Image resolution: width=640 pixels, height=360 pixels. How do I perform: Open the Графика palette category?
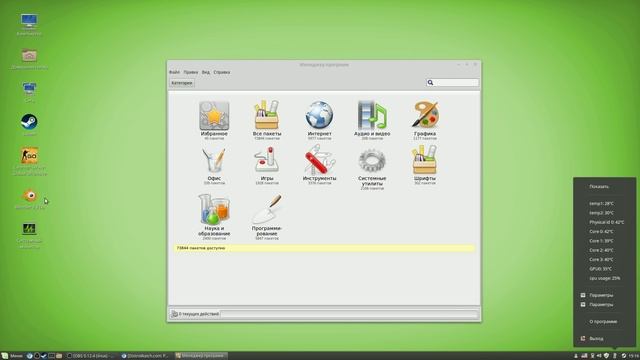point(424,120)
